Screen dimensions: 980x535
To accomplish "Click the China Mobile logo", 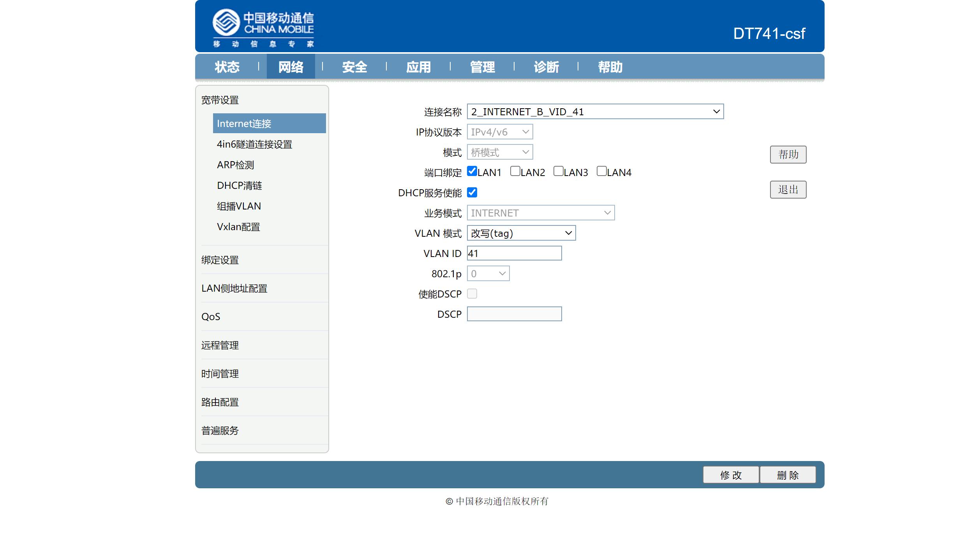I will point(263,27).
